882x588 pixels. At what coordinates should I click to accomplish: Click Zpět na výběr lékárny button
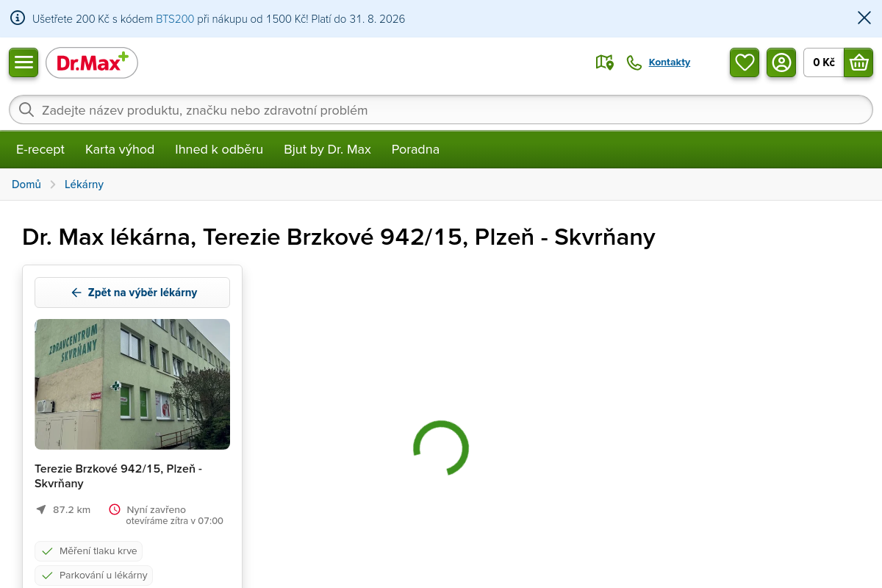132,293
